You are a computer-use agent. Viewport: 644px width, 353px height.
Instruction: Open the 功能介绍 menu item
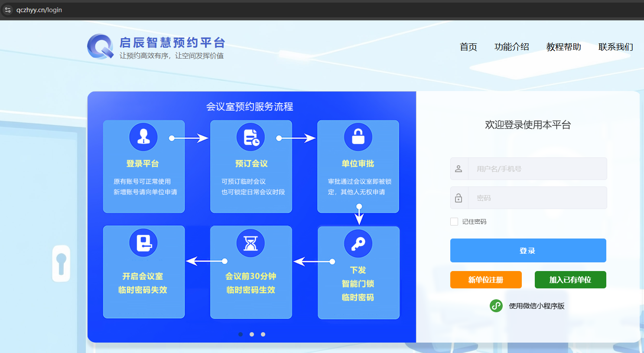click(x=511, y=47)
